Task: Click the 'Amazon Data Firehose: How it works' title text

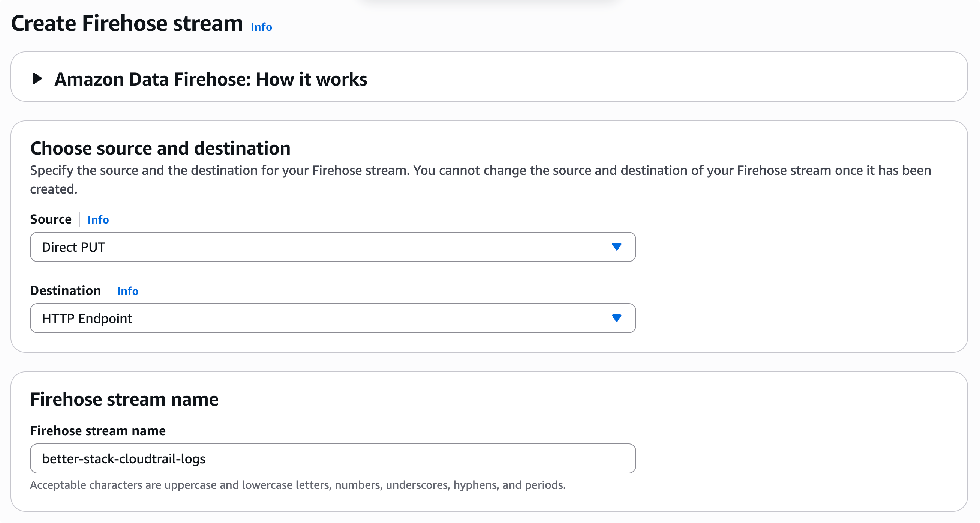Action: pos(211,79)
